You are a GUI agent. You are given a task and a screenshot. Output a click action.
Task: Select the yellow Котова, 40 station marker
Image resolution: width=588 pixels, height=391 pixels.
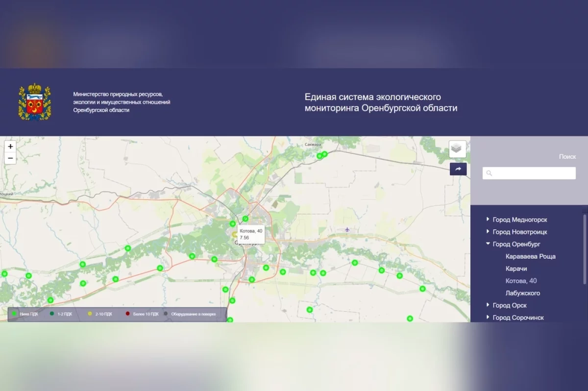point(235,235)
